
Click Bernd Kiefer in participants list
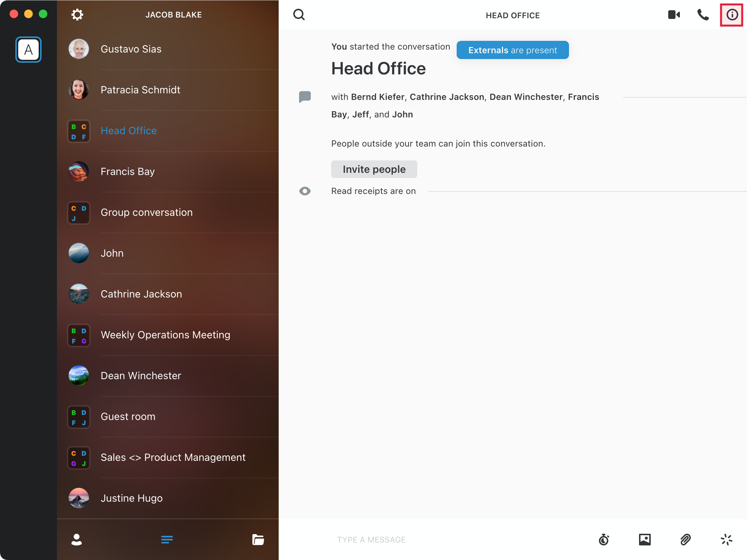[x=378, y=97]
